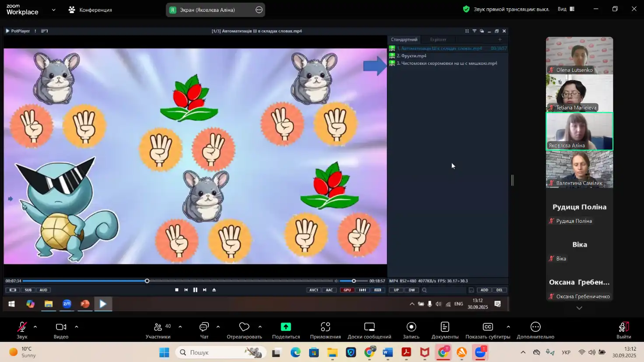Click DEL to delete playlist item
Image resolution: width=644 pixels, height=362 pixels.
point(500,290)
